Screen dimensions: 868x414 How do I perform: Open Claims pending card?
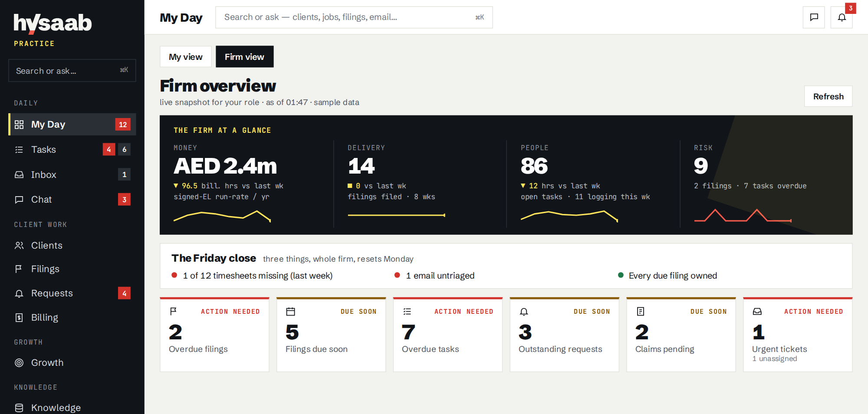coord(681,335)
